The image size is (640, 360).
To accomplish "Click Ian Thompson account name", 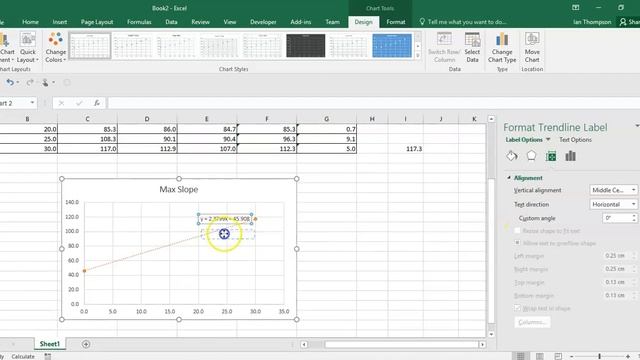I will pos(592,22).
